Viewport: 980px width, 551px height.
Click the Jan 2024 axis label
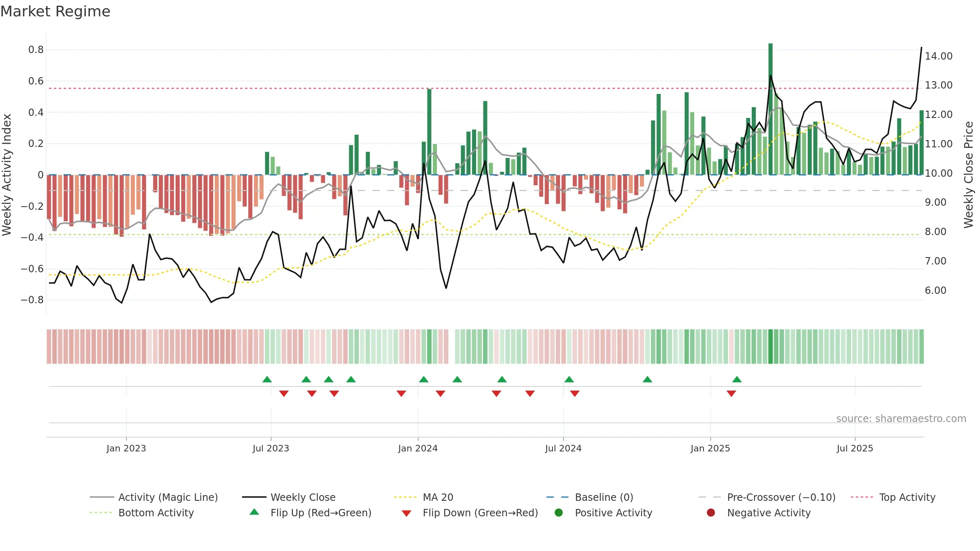[x=418, y=448]
